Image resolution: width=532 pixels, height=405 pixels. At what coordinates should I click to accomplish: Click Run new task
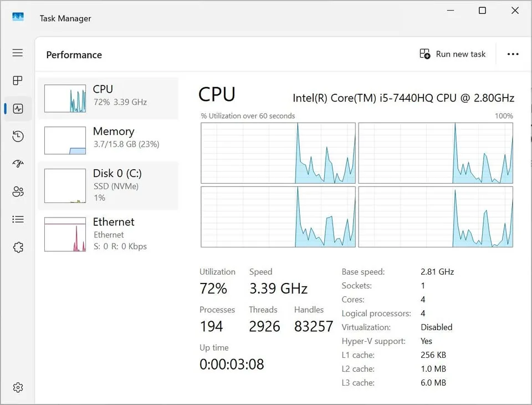453,54
